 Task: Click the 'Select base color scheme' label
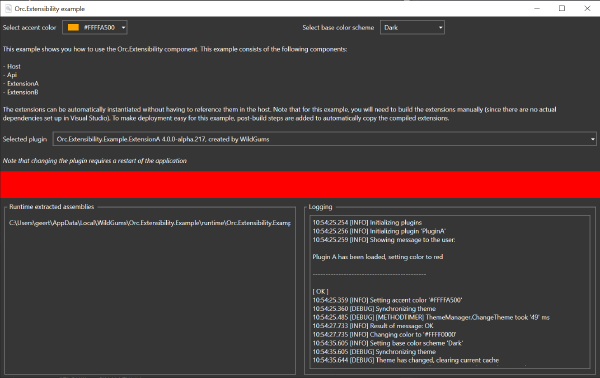[338, 28]
